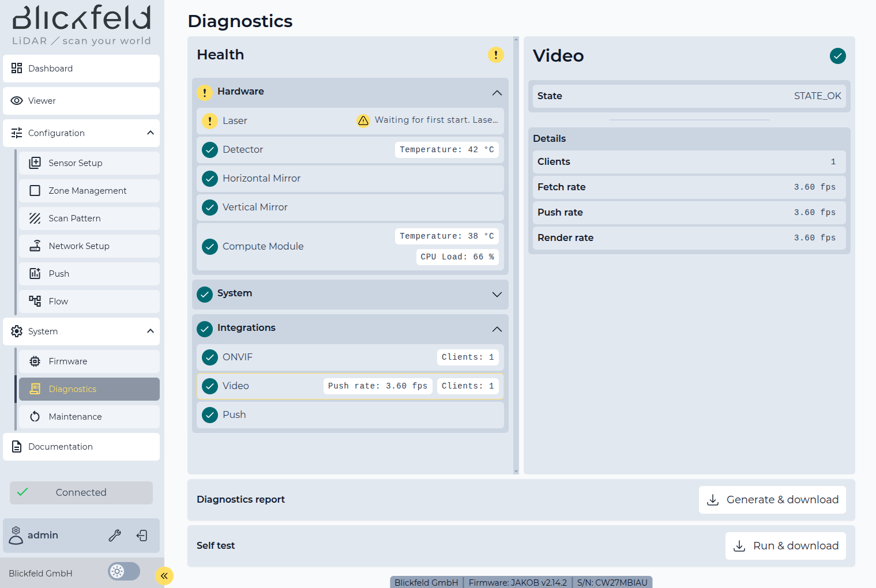The image size is (876, 588).
Task: Click Generate & download diagnostics report
Action: point(772,500)
